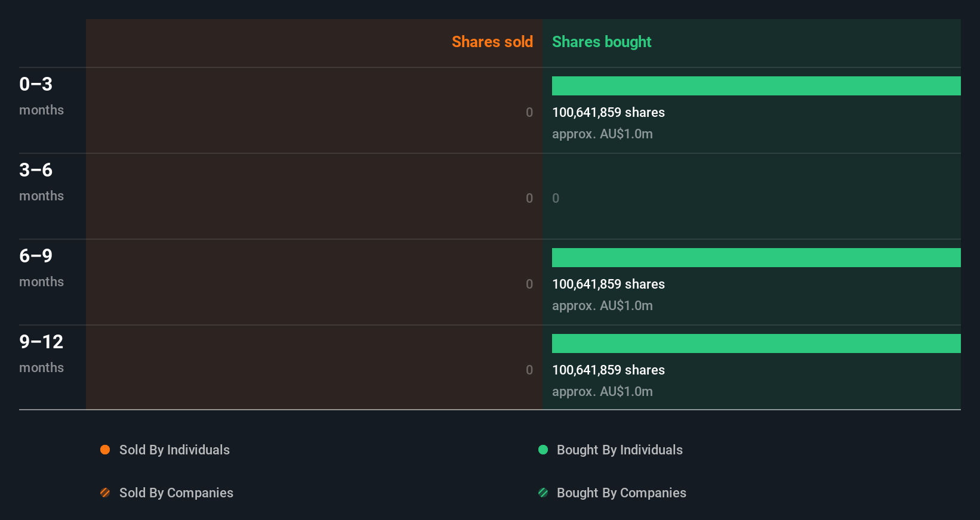
Task: Toggle the Sold By Individuals legend label
Action: 174,450
